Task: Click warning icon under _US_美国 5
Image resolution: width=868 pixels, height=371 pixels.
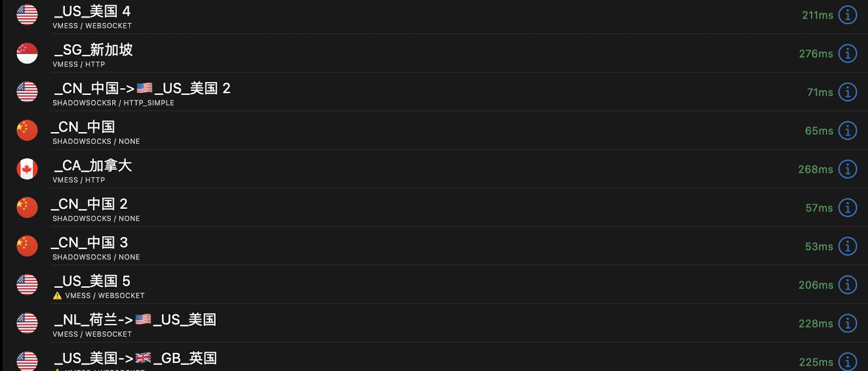Action: tap(57, 296)
